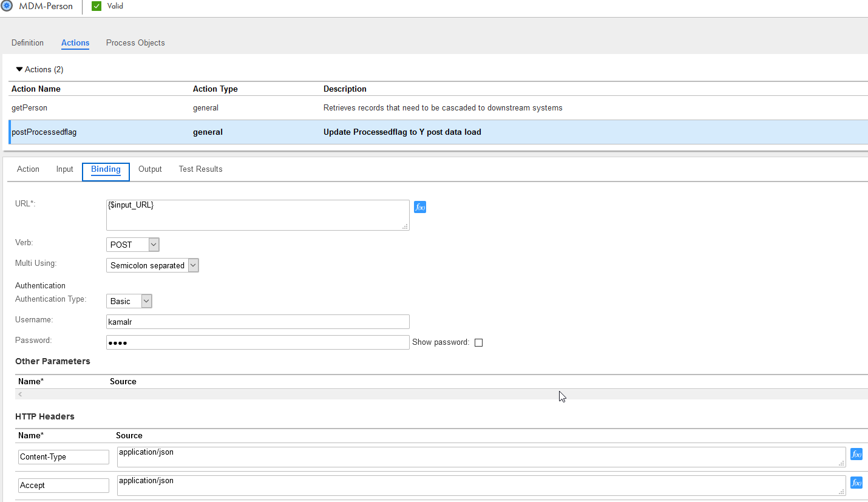868x502 pixels.
Task: Click the general type in getPerson row
Action: [x=206, y=108]
